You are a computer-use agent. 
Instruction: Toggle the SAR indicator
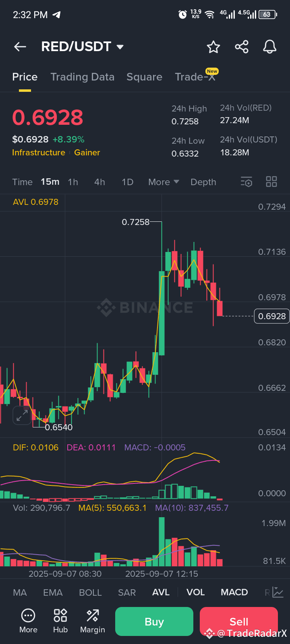(x=127, y=592)
